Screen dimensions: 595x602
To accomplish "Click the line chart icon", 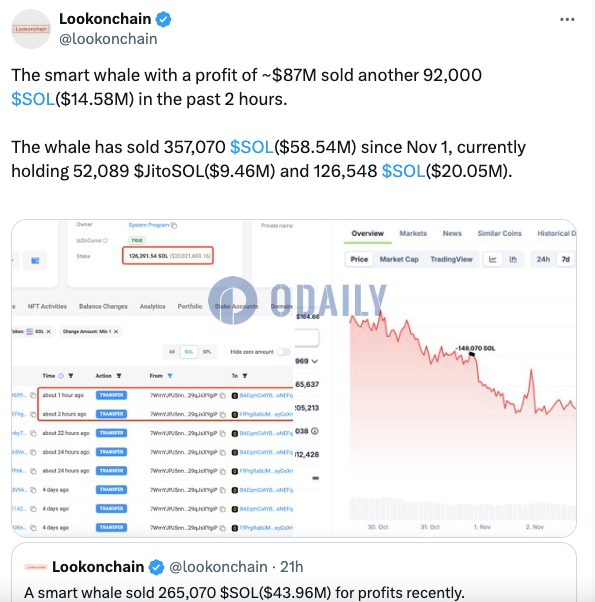I will [493, 260].
